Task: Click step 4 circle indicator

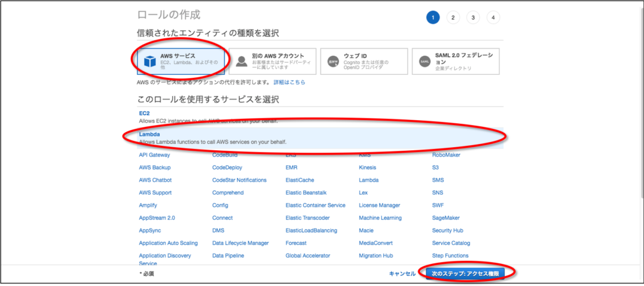Action: tap(493, 18)
